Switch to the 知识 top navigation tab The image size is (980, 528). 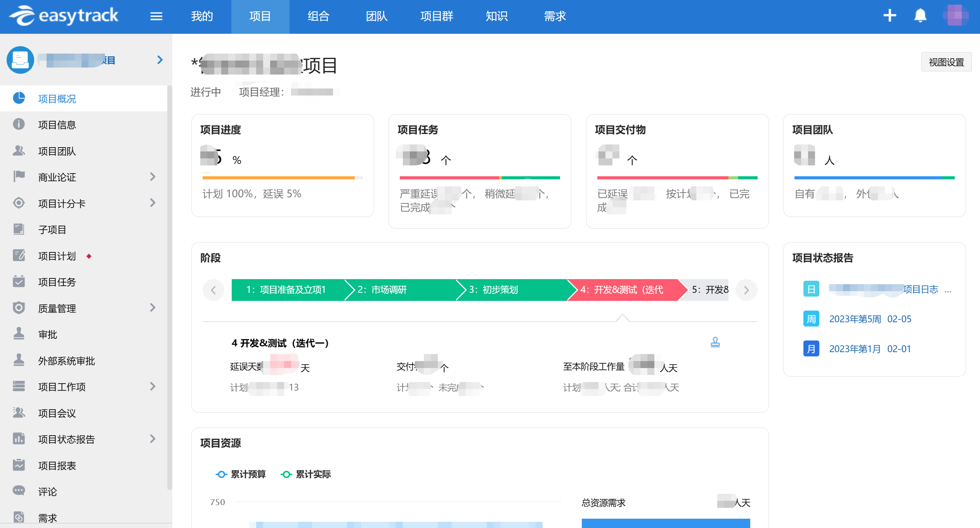(x=496, y=16)
